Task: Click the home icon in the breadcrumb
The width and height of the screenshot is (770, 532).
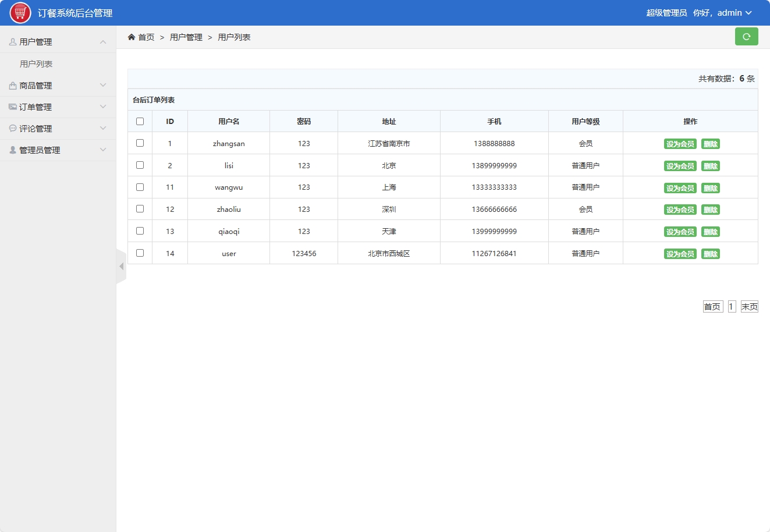Action: click(132, 36)
